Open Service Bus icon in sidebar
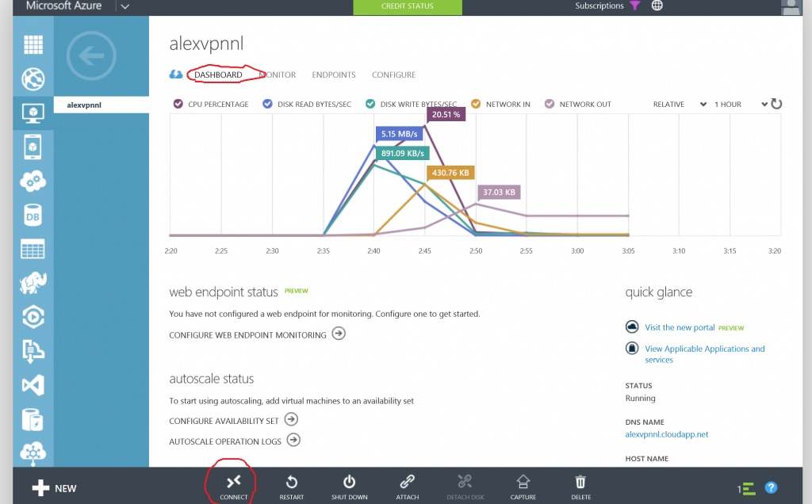The width and height of the screenshot is (812, 504). pyautogui.click(x=33, y=351)
